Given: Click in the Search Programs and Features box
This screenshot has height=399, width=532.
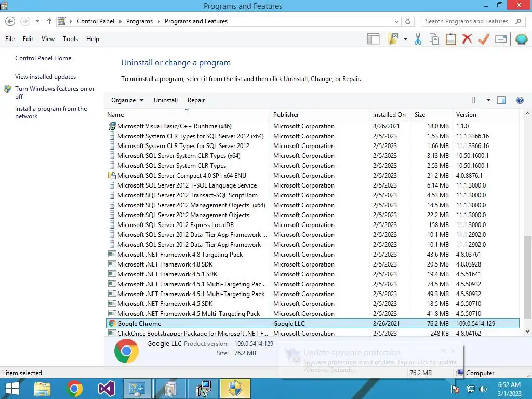Looking at the screenshot, I should (467, 21).
